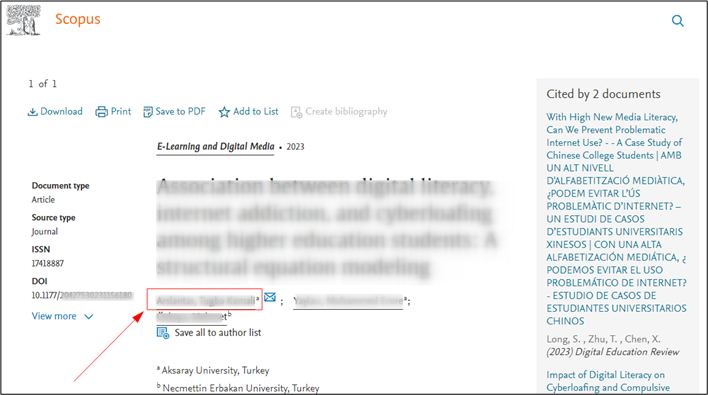Click the Create bibliography icon
The width and height of the screenshot is (708, 395).
(x=296, y=112)
